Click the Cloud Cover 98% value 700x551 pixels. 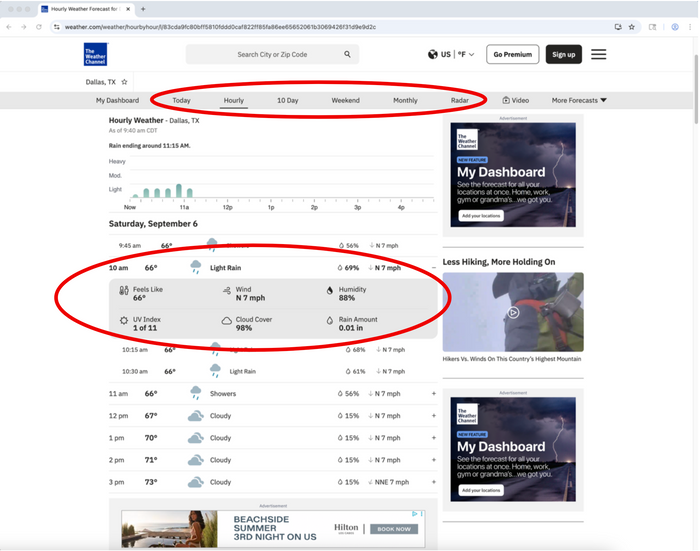pos(244,328)
